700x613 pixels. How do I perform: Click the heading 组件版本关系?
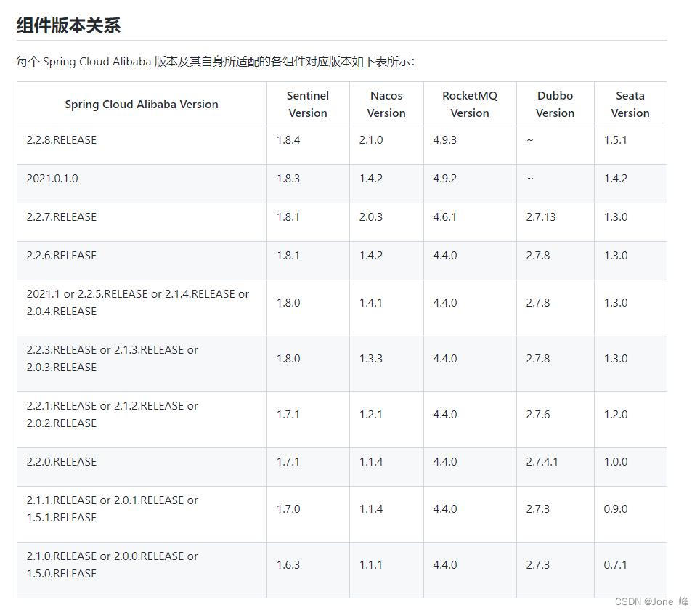coord(68,25)
